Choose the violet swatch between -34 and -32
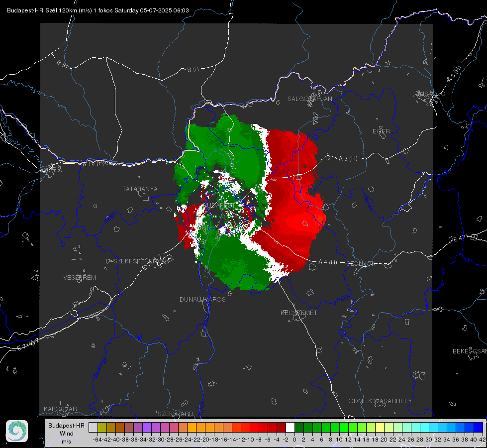The height and width of the screenshot is (448, 487). tap(147, 427)
